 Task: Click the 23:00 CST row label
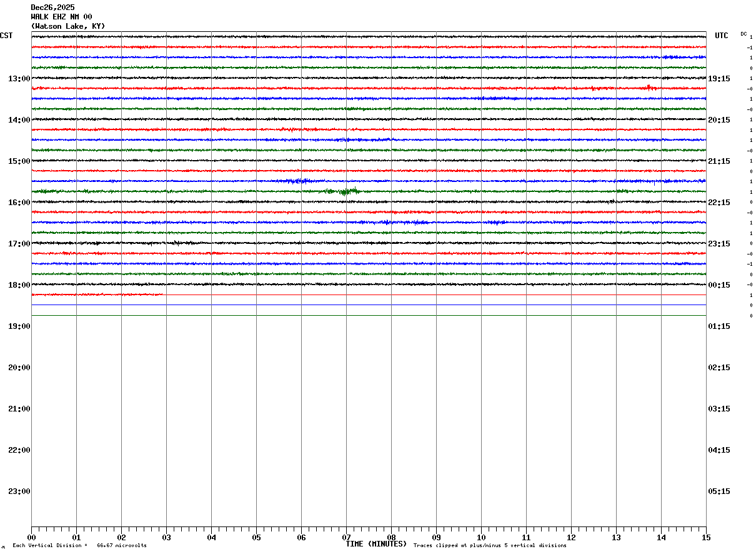(19, 491)
